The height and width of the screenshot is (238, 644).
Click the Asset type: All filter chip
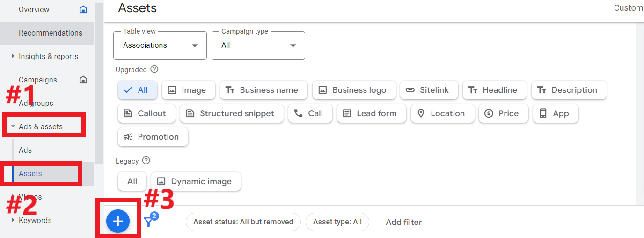click(x=337, y=222)
